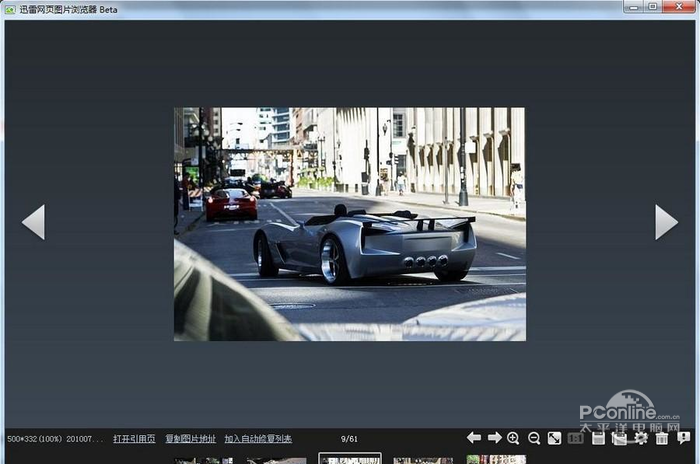Click the 打开引用页 link
This screenshot has height=464, width=700.
134,439
